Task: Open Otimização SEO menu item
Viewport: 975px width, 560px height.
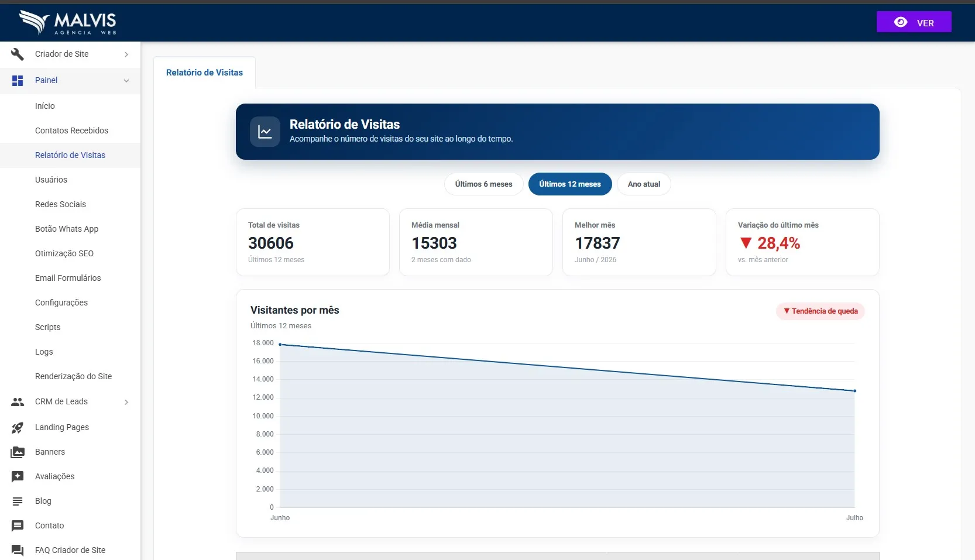Action: click(x=70, y=253)
